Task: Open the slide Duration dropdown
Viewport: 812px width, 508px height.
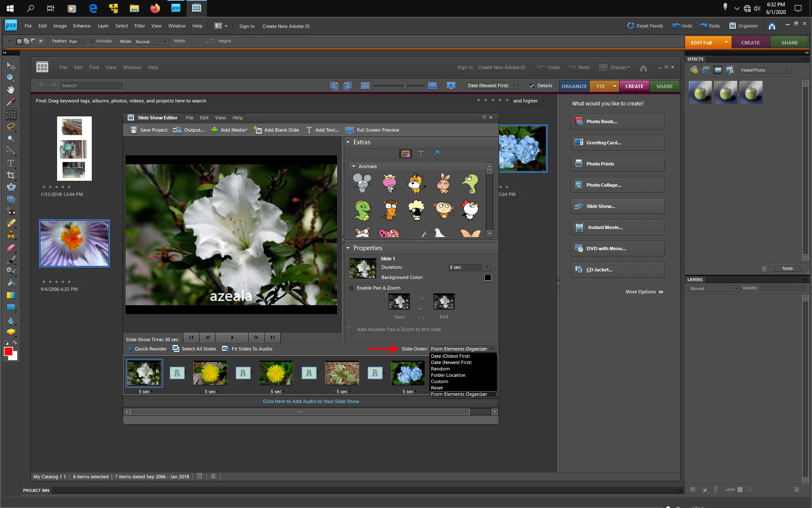Action: coord(487,267)
